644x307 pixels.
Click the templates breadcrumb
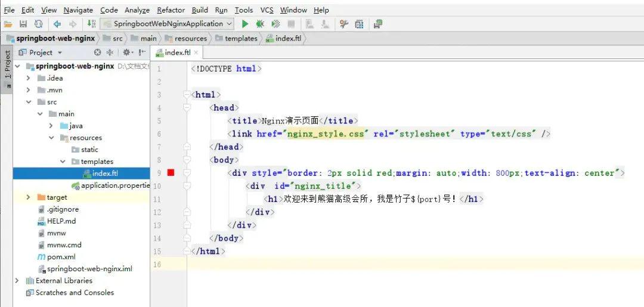(236, 39)
